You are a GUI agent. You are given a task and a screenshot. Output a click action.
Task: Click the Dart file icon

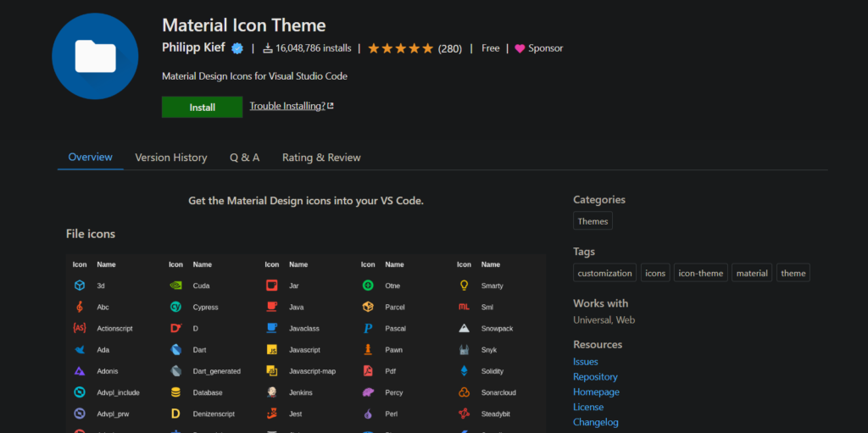coord(175,350)
